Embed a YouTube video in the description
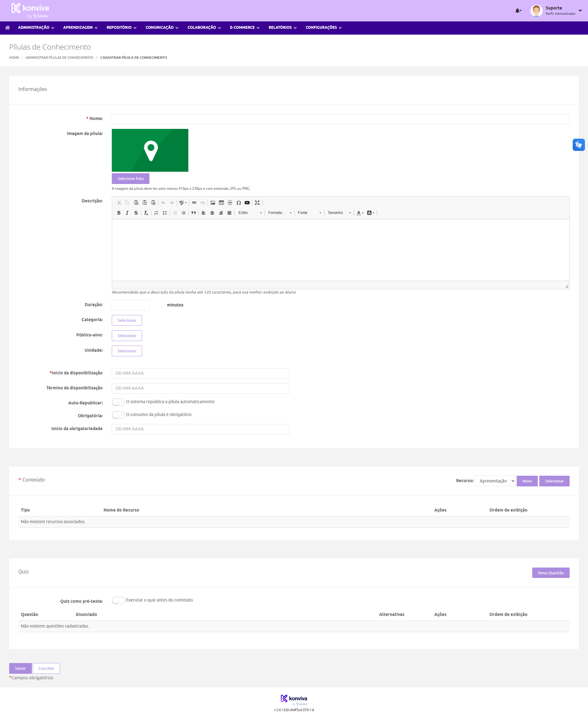 click(247, 203)
